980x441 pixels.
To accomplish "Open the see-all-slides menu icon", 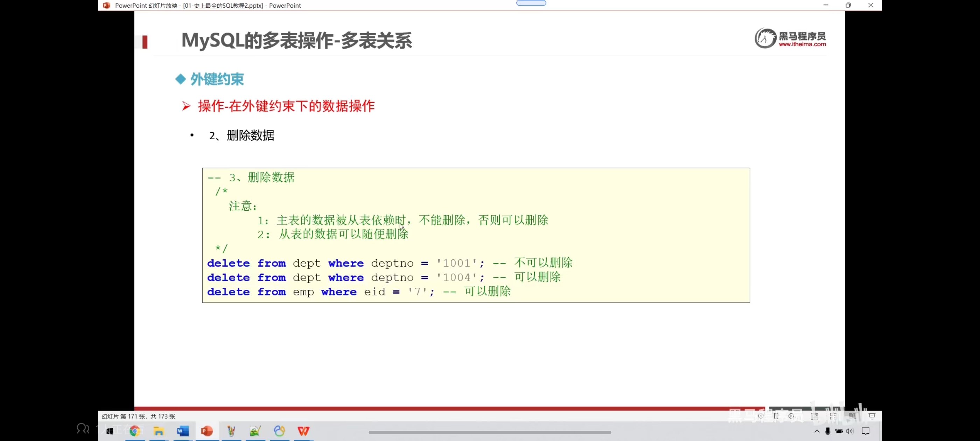I will (x=776, y=416).
